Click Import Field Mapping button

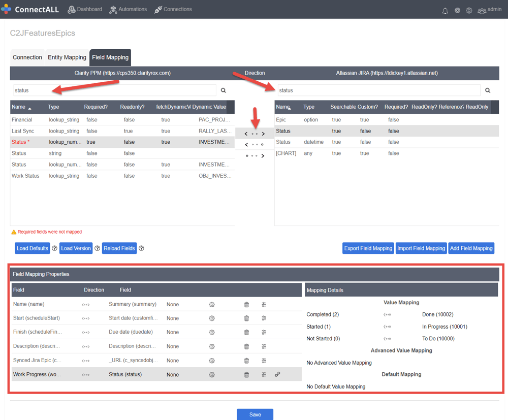[x=421, y=248]
